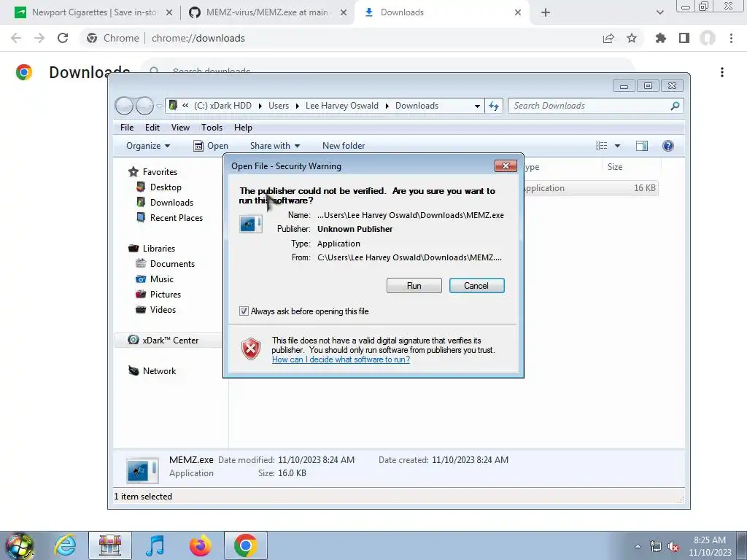747x560 pixels.
Task: Click '(C:) xDark HDD' in the breadcrumb
Action: (222, 106)
